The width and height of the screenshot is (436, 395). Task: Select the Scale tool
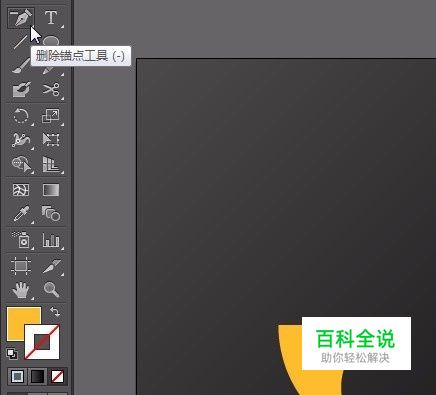tap(51, 116)
